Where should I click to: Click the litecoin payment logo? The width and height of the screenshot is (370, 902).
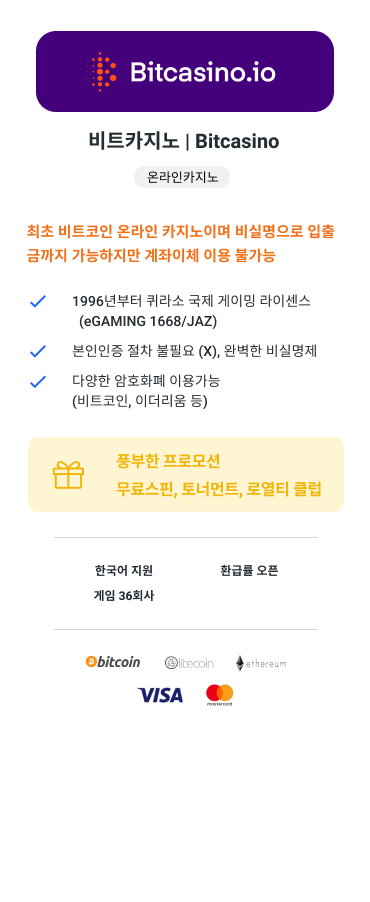[189, 663]
